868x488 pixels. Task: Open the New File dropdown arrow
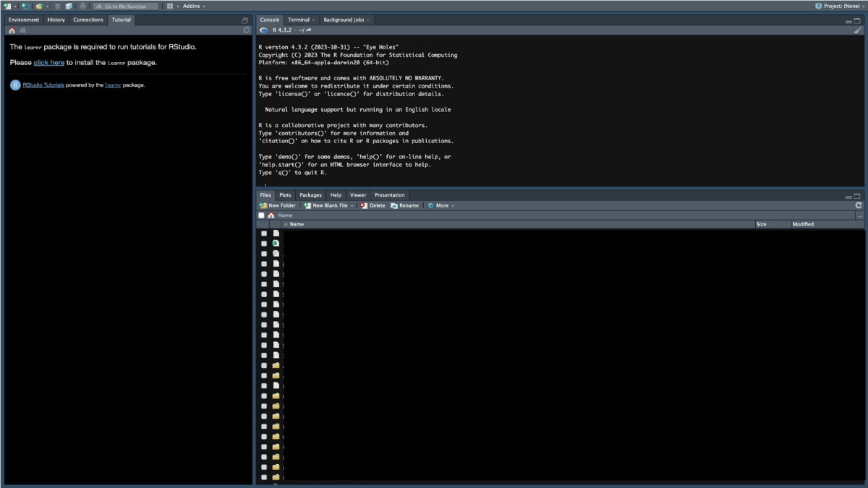coord(15,7)
